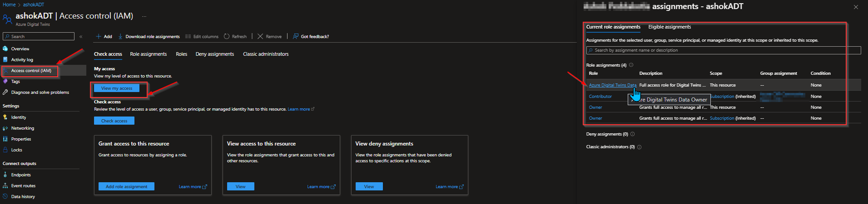Open Owner role link inherited from Subscription

point(595,118)
